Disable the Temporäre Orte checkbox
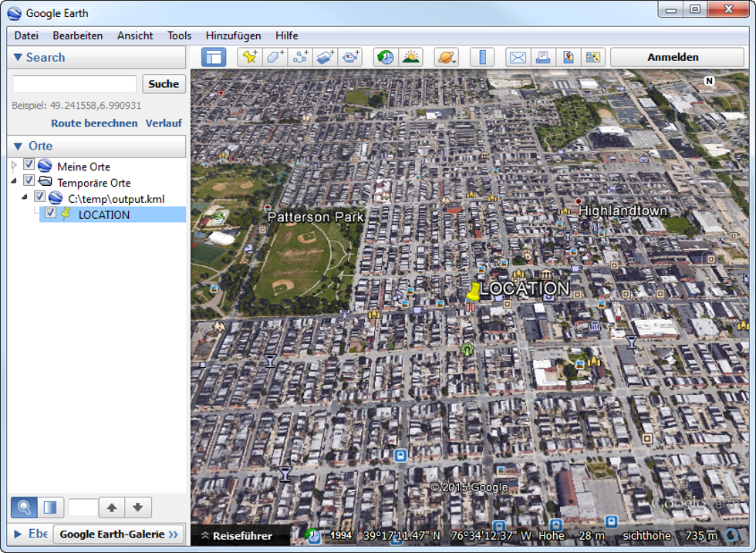Screen dimensions: 756x553 (29, 180)
